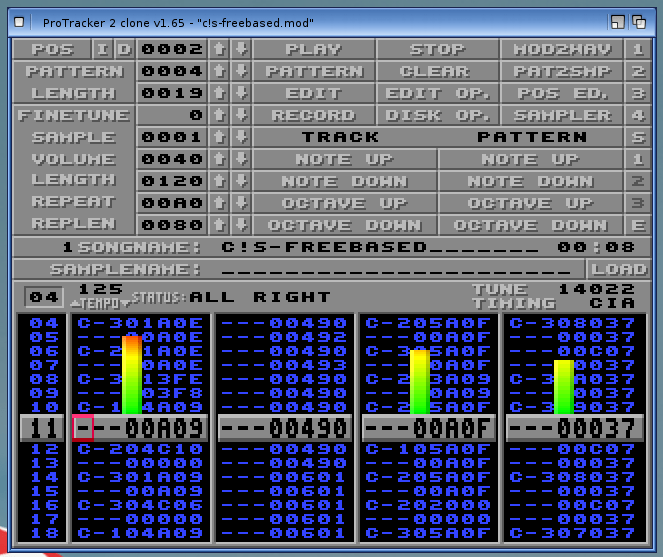Open the DISK OP. screen
Screen dimensions: 663x557
[437, 115]
